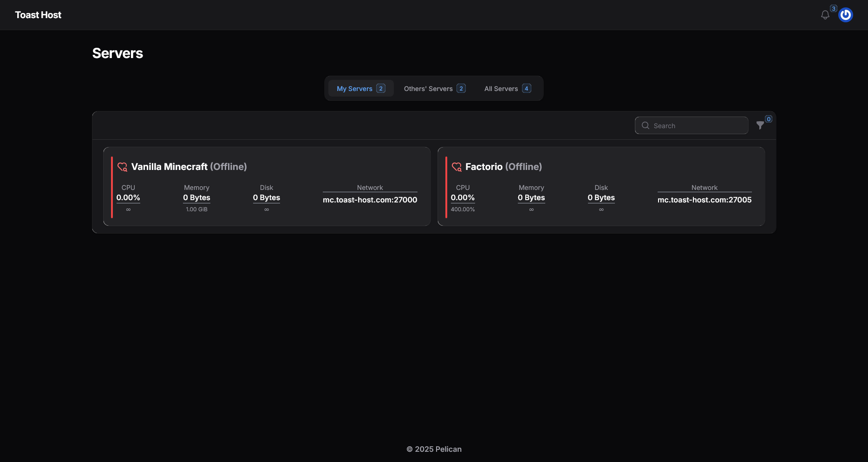Viewport: 868px width, 462px height.
Task: Click the Pelican copyright footer link
Action: point(434,449)
